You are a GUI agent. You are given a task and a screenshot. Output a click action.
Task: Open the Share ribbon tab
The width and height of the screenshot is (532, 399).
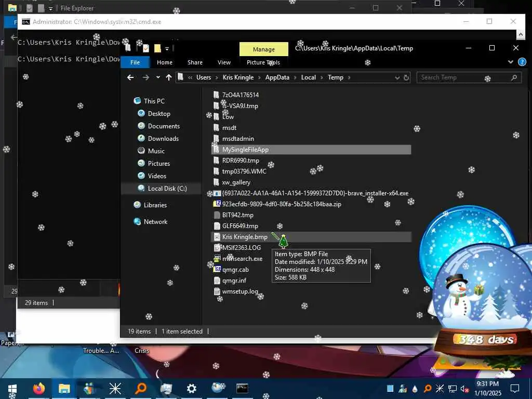pos(195,62)
